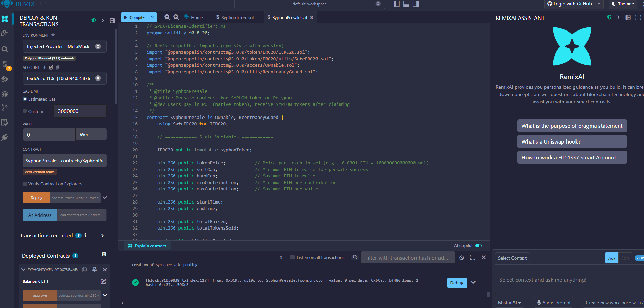Viewport: 644px width, 308px height.
Task: Enable Verify Contract on Explorers checkbox
Action: pos(25,184)
